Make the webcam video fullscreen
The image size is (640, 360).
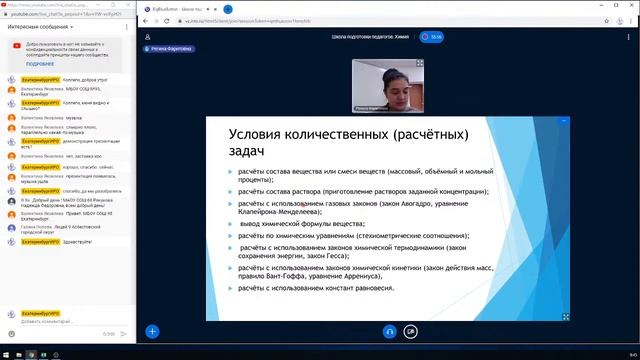tap(420, 63)
